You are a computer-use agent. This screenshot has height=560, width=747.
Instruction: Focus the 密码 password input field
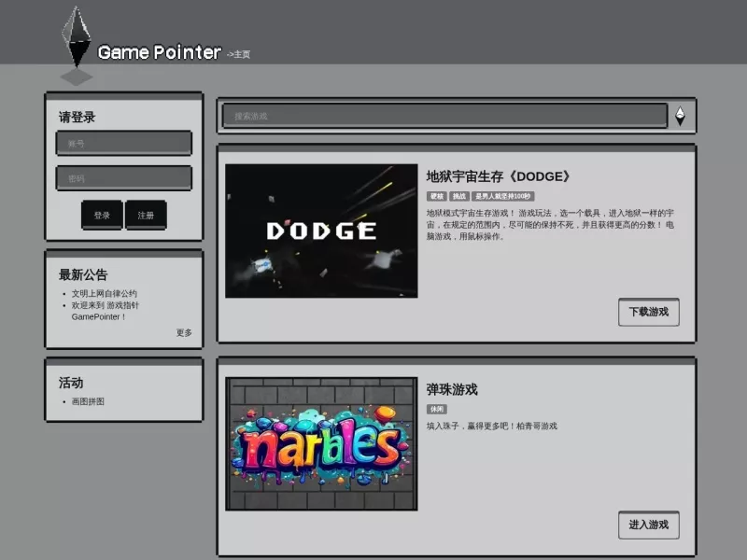coord(124,178)
